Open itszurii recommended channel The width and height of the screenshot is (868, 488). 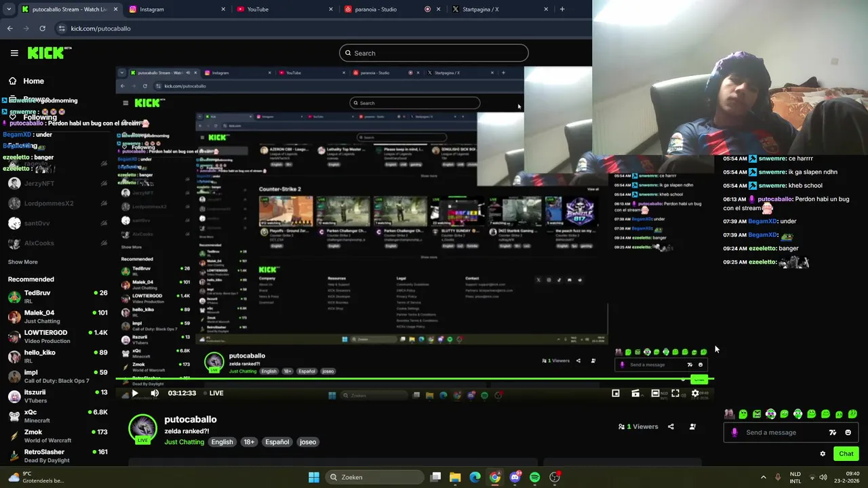(58, 396)
